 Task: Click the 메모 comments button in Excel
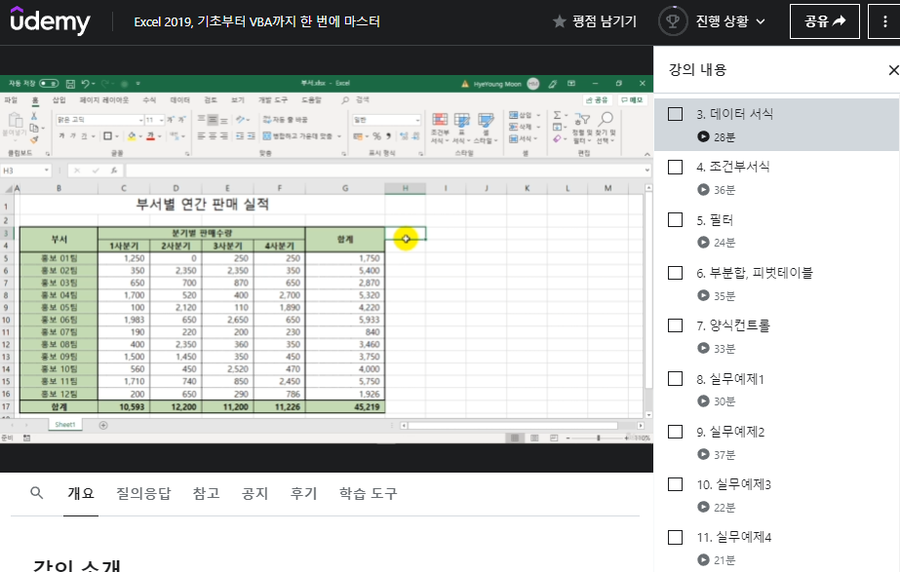pos(631,100)
